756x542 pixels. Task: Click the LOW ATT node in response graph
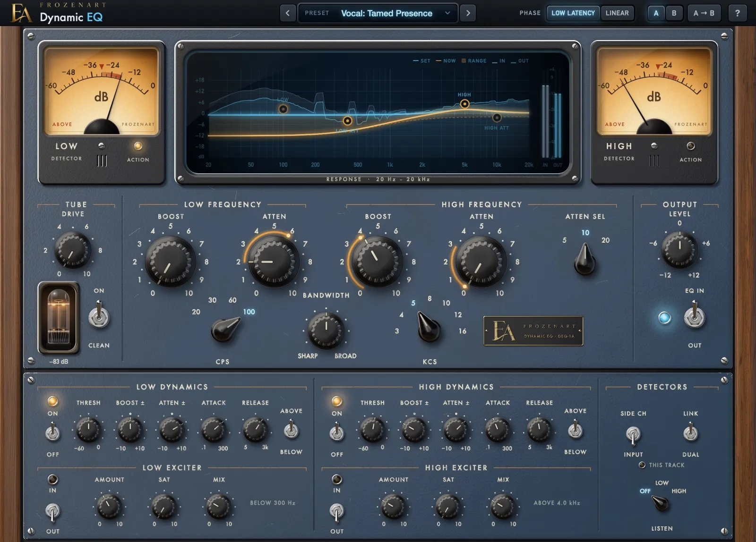(x=347, y=121)
